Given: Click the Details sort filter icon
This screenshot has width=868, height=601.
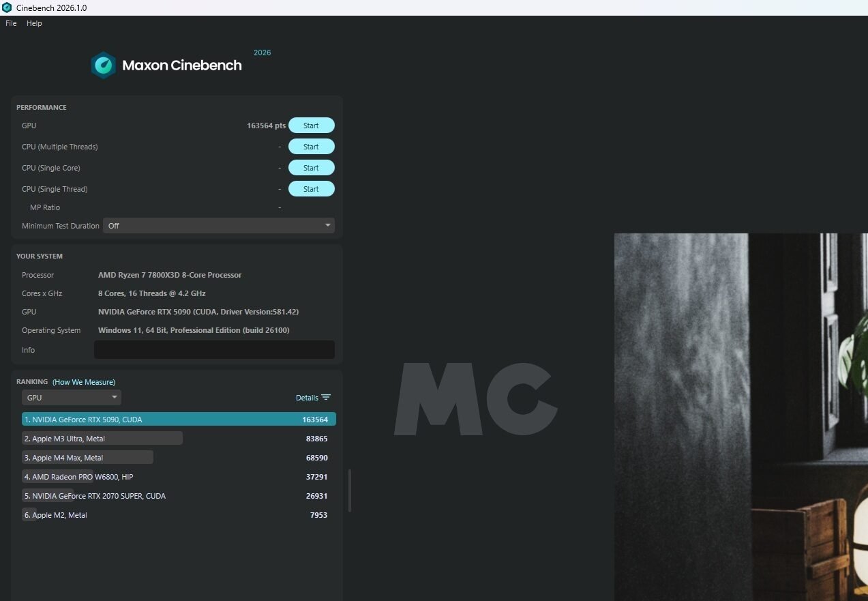Looking at the screenshot, I should click(x=327, y=397).
